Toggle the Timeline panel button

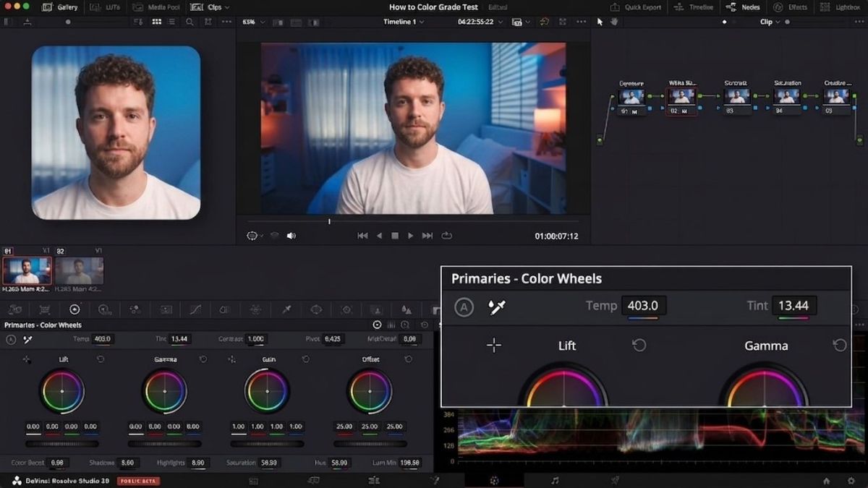tap(693, 7)
